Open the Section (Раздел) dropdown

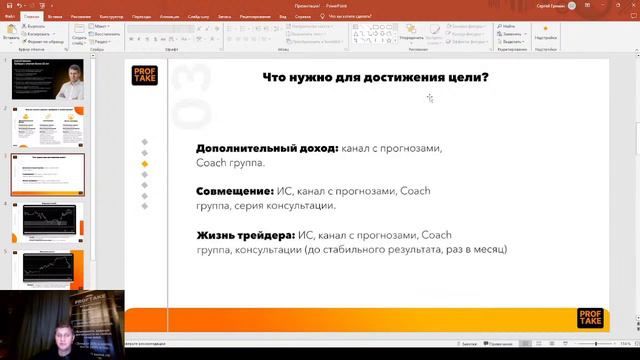(x=100, y=42)
